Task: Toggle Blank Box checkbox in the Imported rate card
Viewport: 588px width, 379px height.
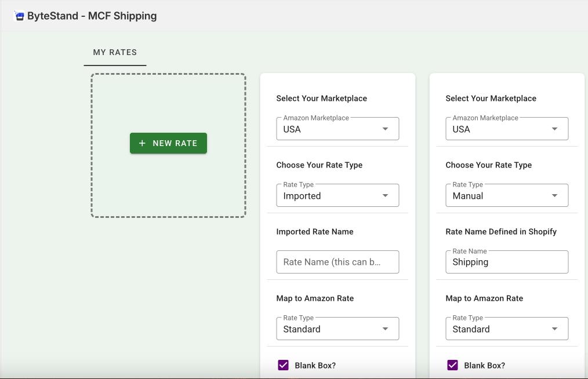Action: [x=283, y=365]
